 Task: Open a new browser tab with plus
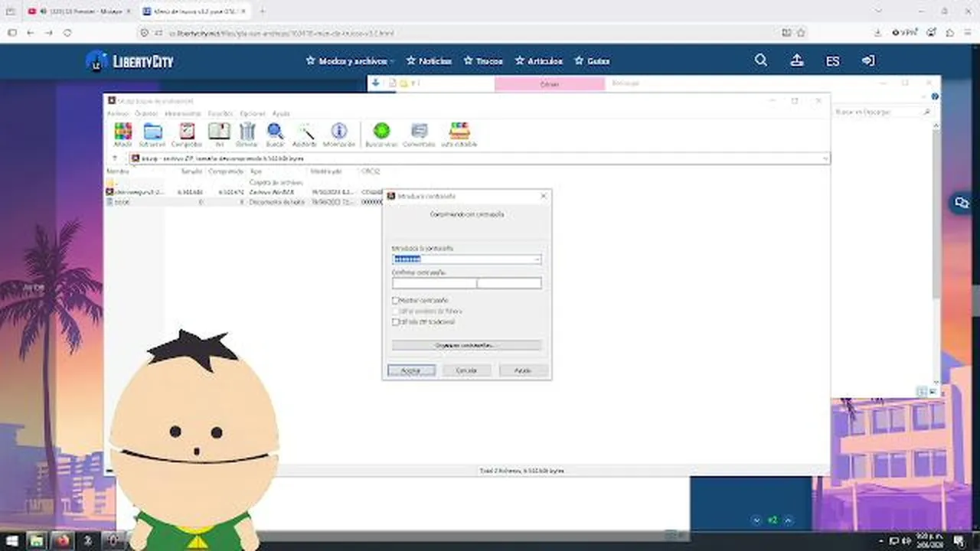[262, 11]
